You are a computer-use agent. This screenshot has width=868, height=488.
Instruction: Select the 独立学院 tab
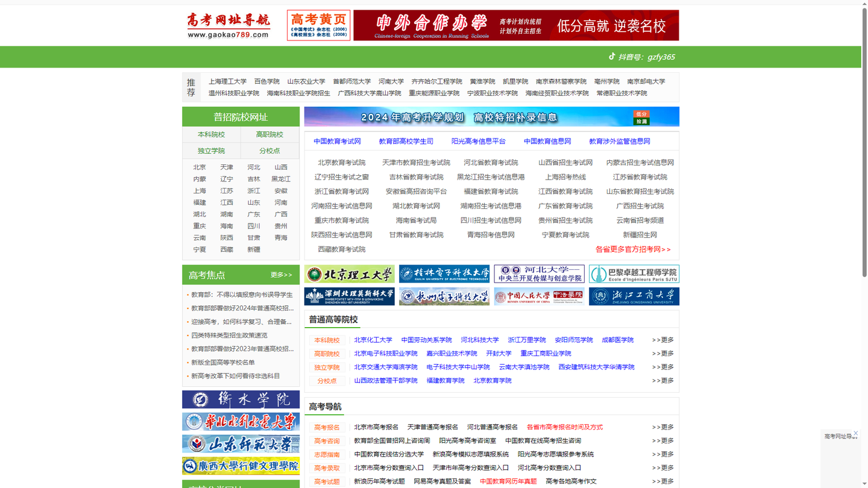click(211, 151)
